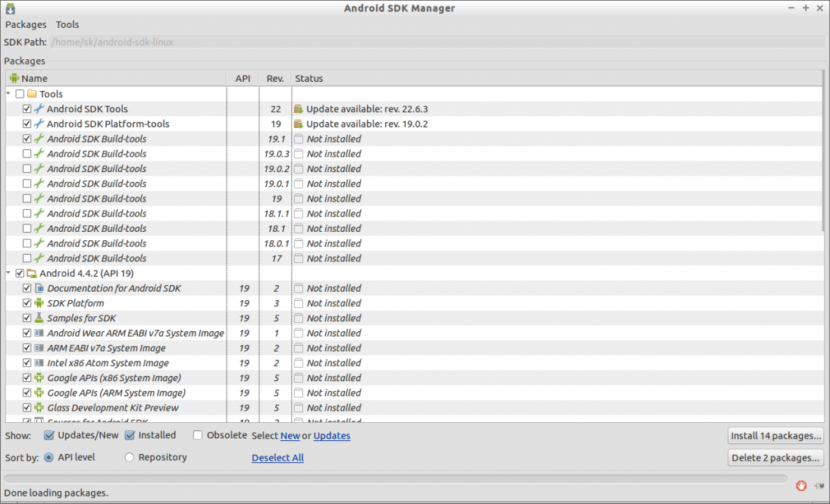830x504 pixels.
Task: Click the green wrench icon of Build-tools 19.0.3
Action: click(x=39, y=154)
